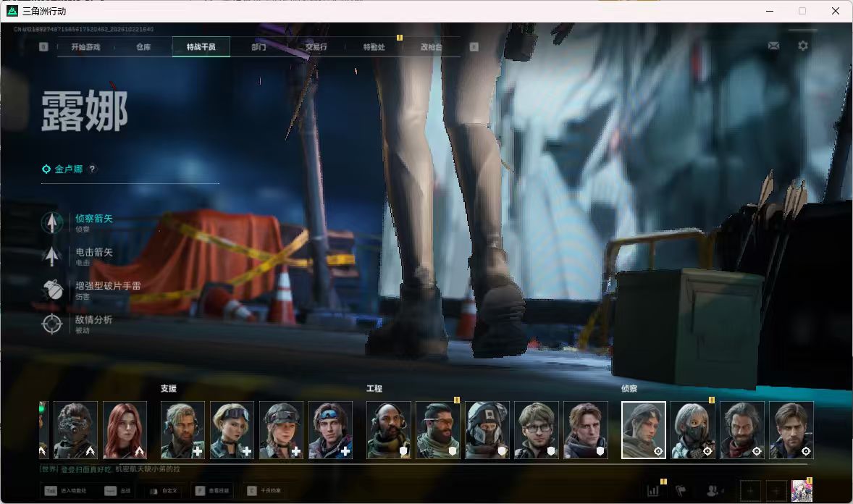
Task: Select the last 工程 operator portrait
Action: pyautogui.click(x=586, y=430)
